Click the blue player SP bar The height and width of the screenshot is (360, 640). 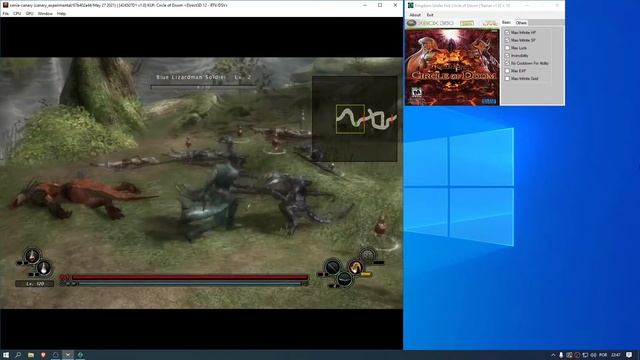click(x=190, y=283)
